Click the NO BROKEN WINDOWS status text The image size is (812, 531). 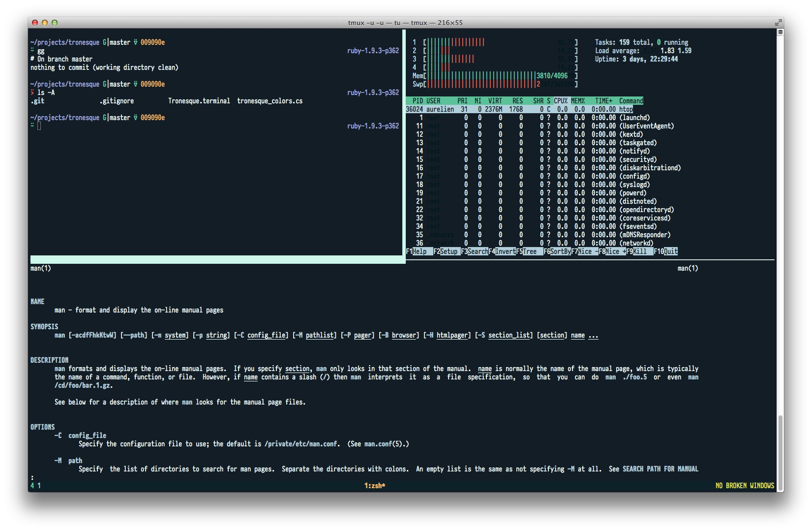tap(745, 486)
